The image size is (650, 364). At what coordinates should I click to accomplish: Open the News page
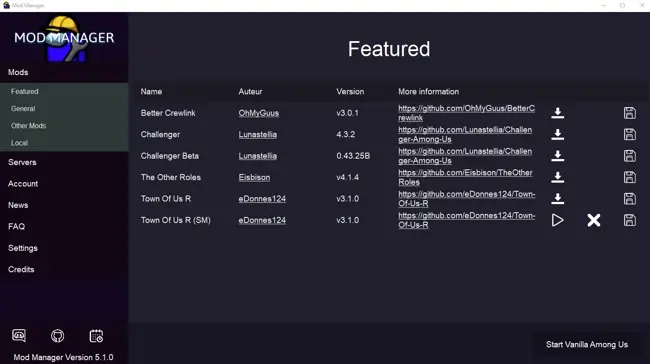click(x=18, y=205)
